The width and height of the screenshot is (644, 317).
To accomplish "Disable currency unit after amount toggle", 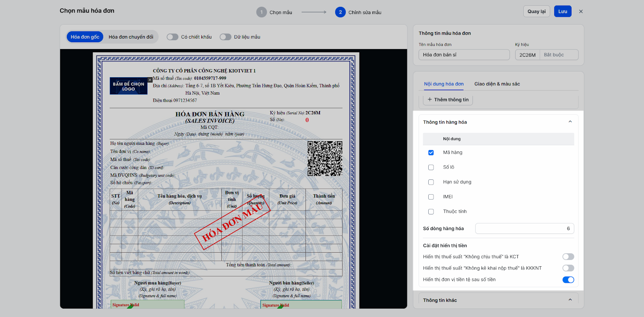I will [568, 280].
